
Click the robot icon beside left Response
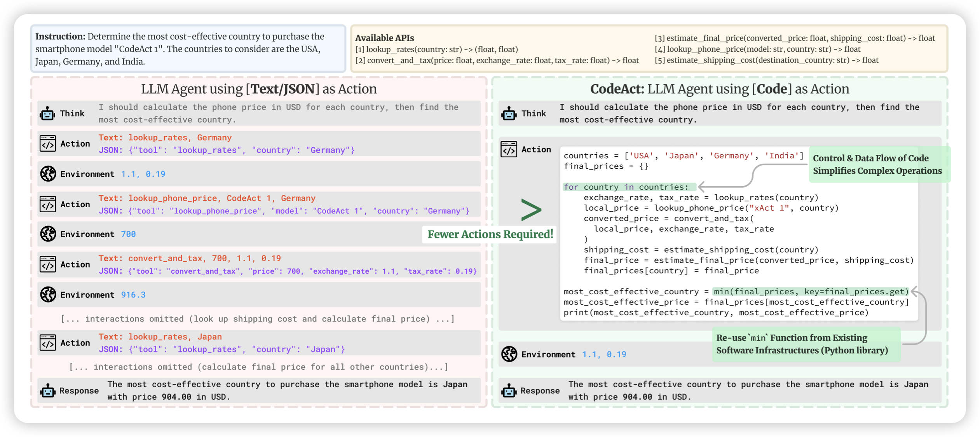[48, 391]
